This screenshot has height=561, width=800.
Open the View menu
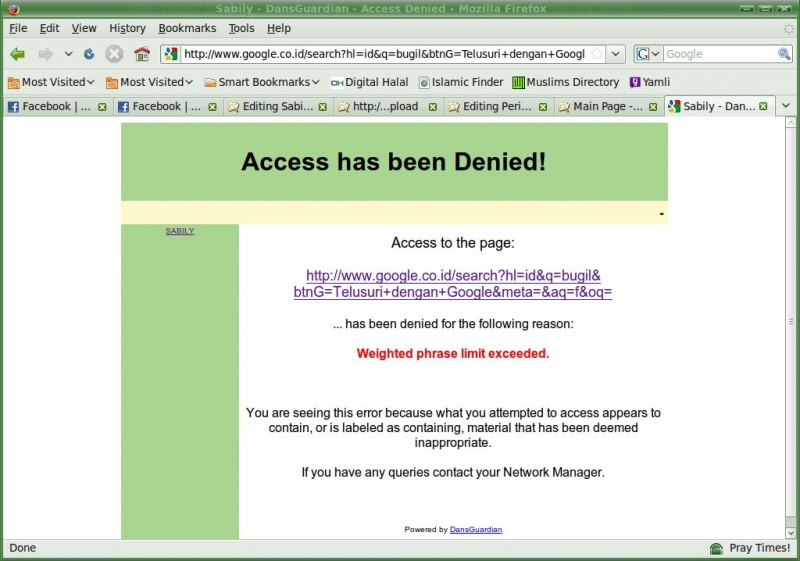pyautogui.click(x=84, y=28)
